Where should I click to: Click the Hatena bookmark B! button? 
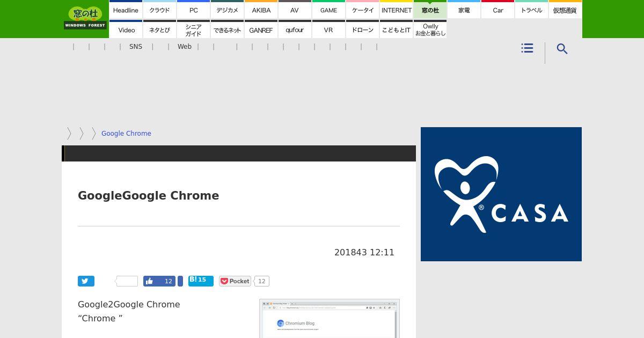point(201,281)
